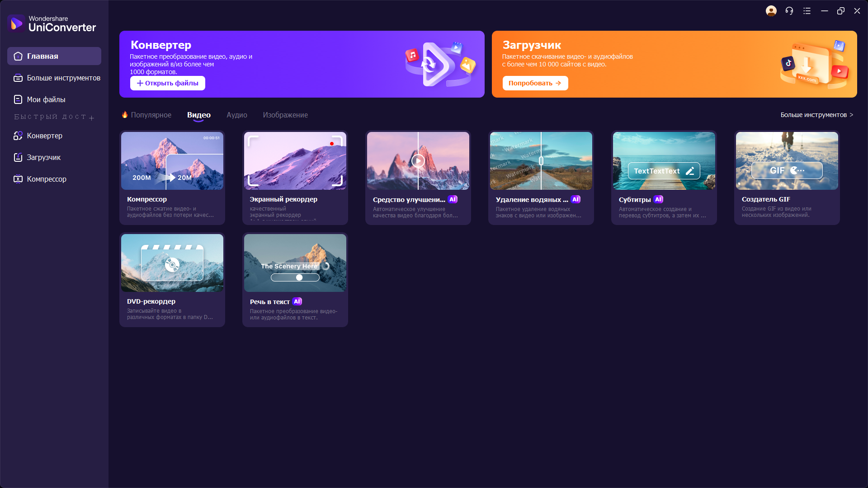Switch to the Изображение tab
The image size is (868, 488).
click(285, 115)
